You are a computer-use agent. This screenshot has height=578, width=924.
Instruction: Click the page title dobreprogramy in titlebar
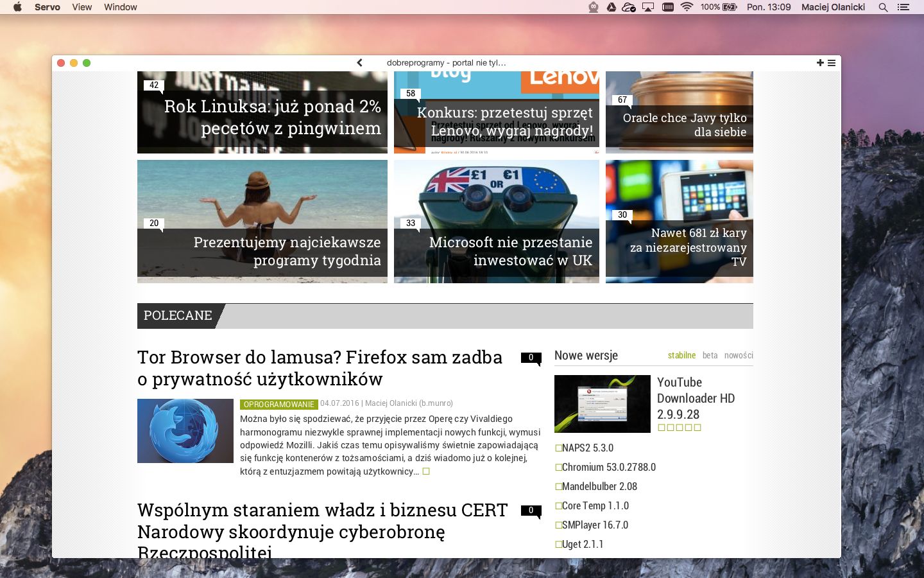click(x=446, y=63)
